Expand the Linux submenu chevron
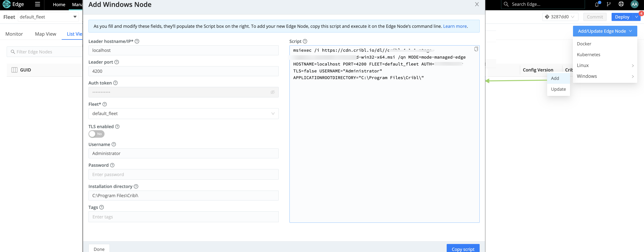The image size is (644, 252). [633, 65]
